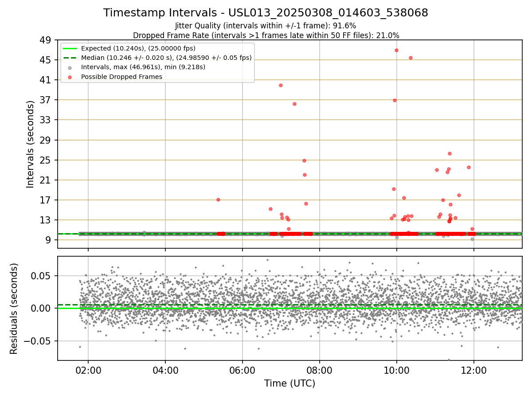Click the solid green Expected line sample in legend
The height and width of the screenshot is (399, 532).
pos(70,48)
